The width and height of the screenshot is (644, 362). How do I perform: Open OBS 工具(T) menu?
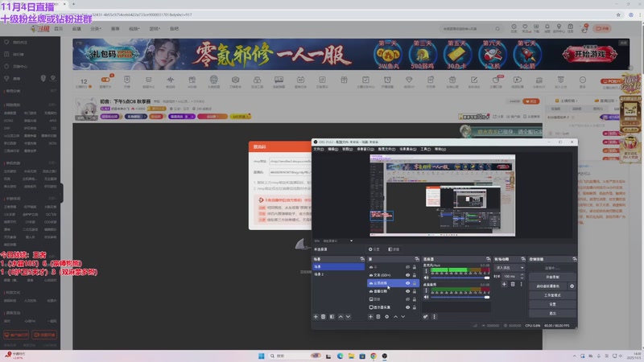[426, 149]
